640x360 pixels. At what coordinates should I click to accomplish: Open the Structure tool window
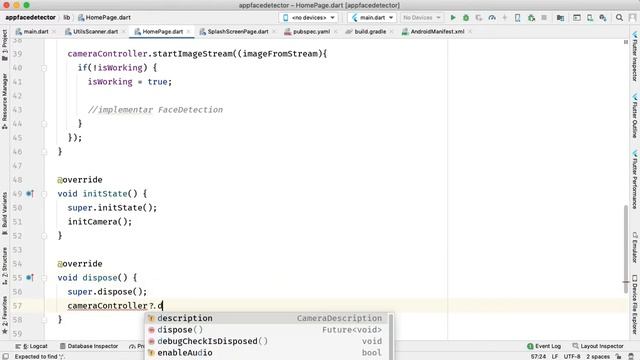pos(4,266)
